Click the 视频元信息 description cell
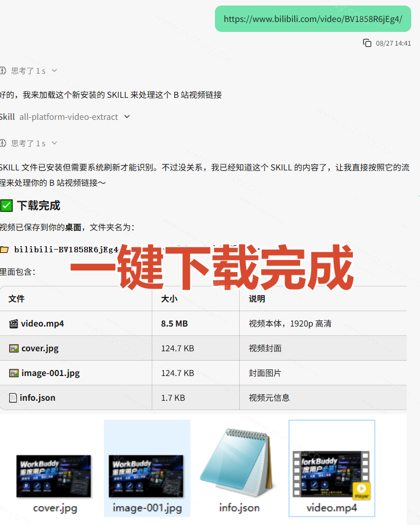Image resolution: width=420 pixels, height=525 pixels. (x=323, y=397)
